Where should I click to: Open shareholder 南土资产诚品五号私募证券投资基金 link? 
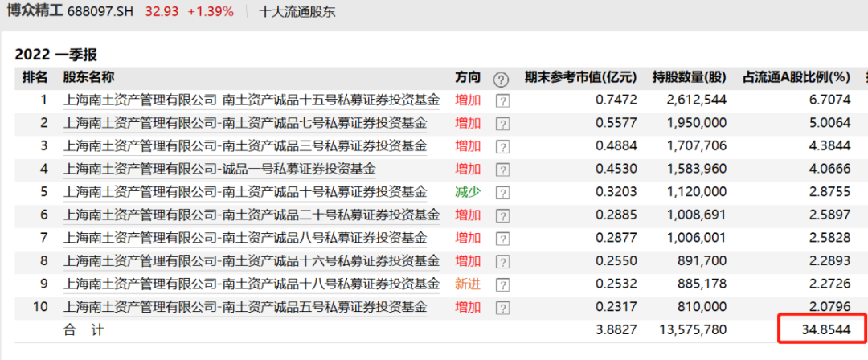pyautogui.click(x=246, y=307)
